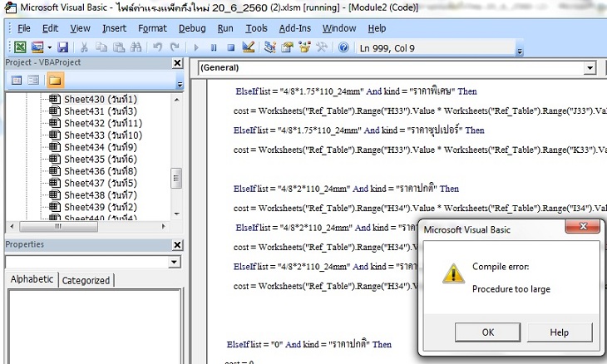The height and width of the screenshot is (364, 607).
Task: Switch to the Categorized tab
Action: [86, 280]
